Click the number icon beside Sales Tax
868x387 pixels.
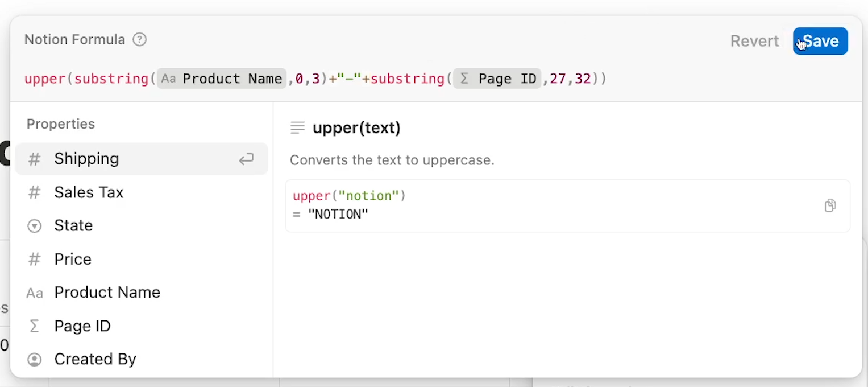coord(35,193)
